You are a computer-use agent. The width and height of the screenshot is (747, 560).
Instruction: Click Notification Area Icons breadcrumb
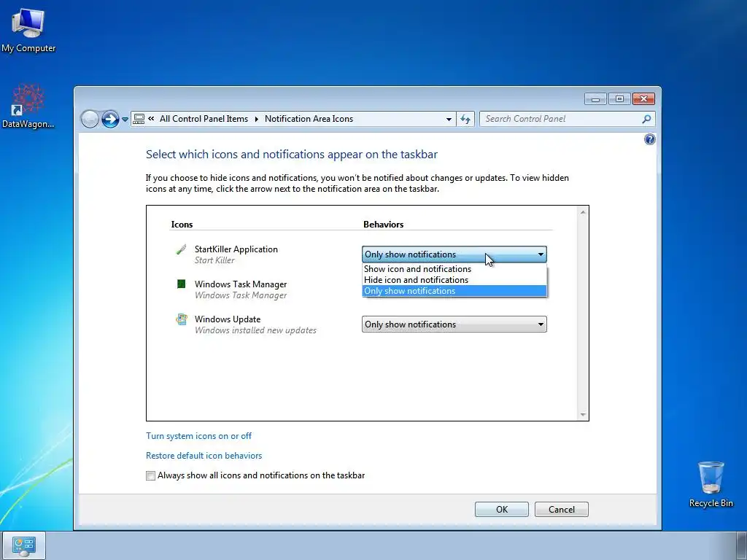(309, 119)
